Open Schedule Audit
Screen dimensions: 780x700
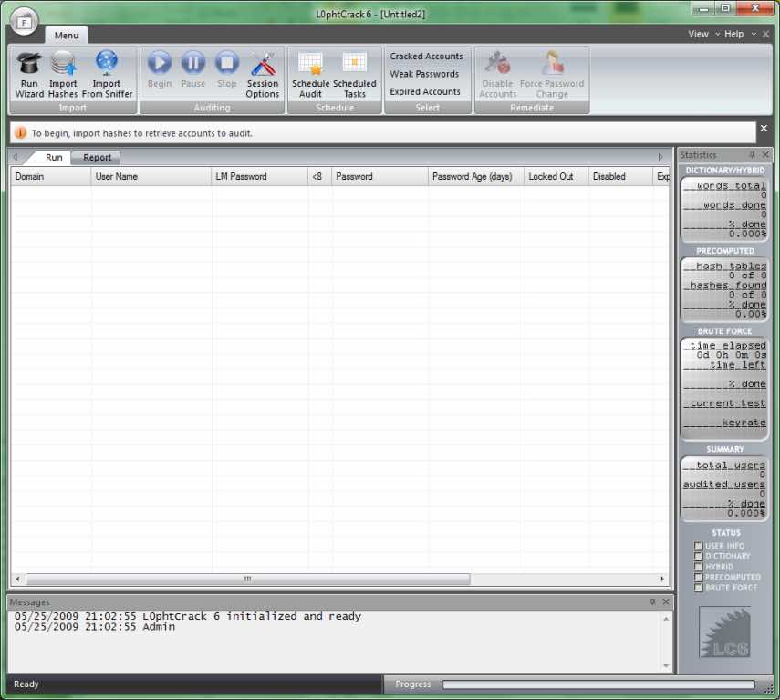pyautogui.click(x=310, y=74)
